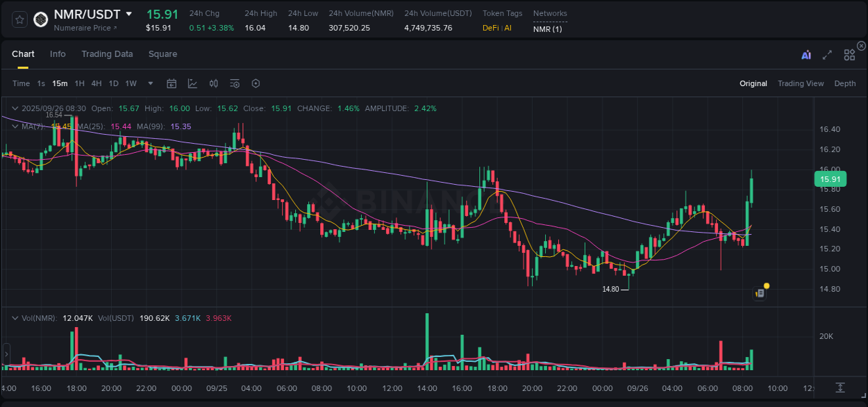Switch to the 1H timeframe
Screen dimensions: 868x407
click(78, 83)
